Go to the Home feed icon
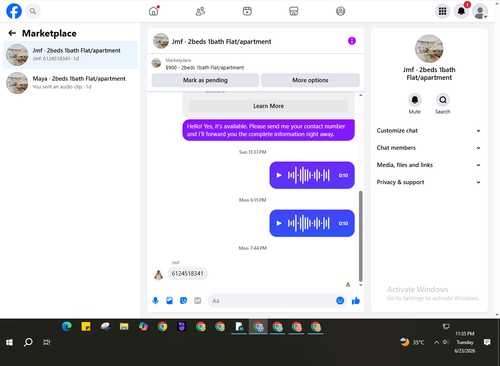This screenshot has height=366, width=500. (154, 11)
